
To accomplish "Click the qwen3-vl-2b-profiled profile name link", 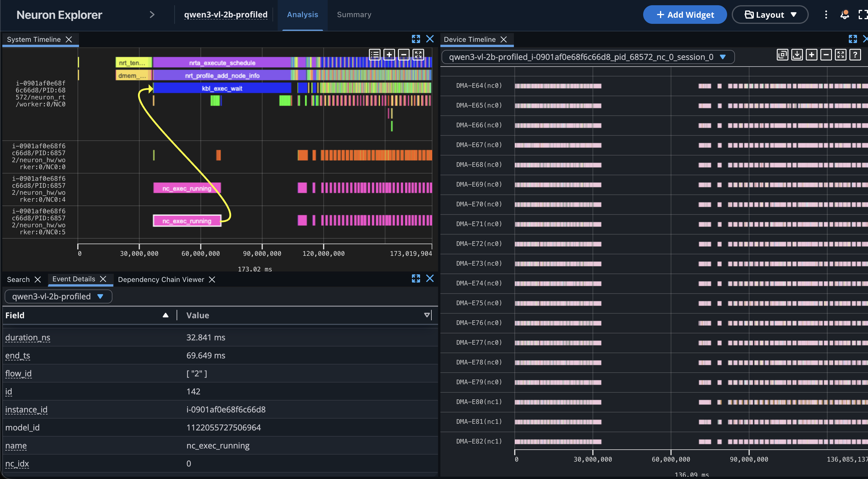I will point(225,15).
